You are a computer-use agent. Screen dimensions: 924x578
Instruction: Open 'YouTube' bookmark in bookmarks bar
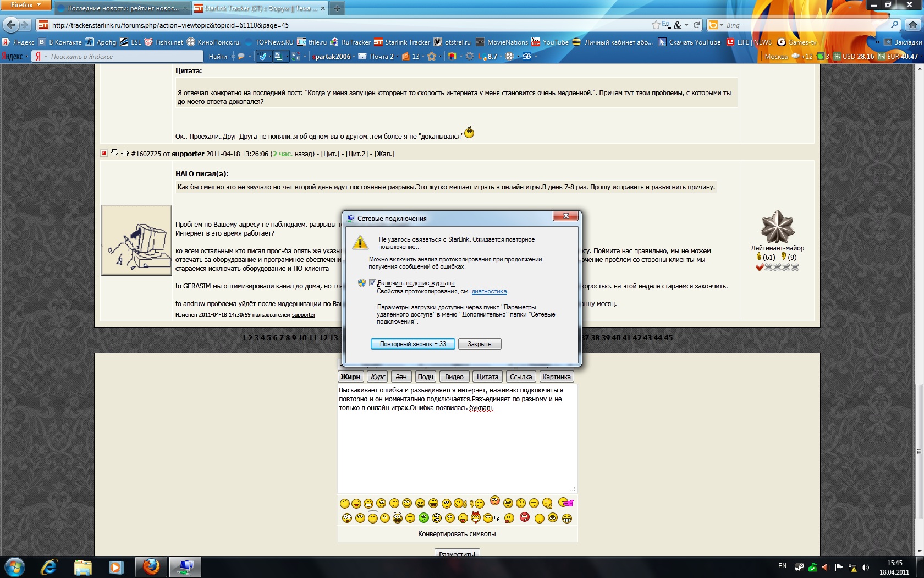pyautogui.click(x=550, y=42)
